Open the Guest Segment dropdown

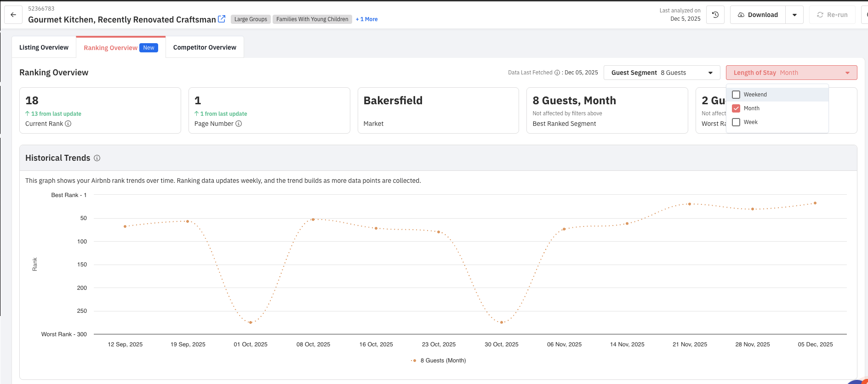coord(662,73)
